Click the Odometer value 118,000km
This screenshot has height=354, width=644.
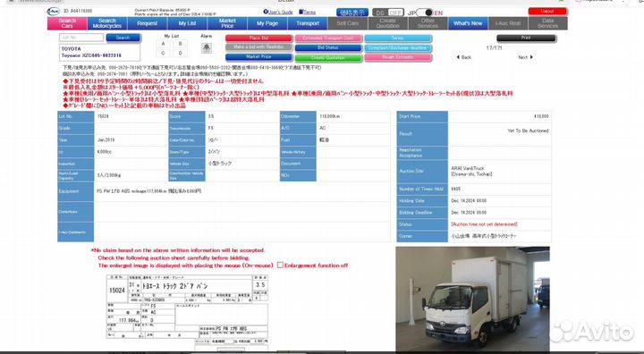pos(330,116)
